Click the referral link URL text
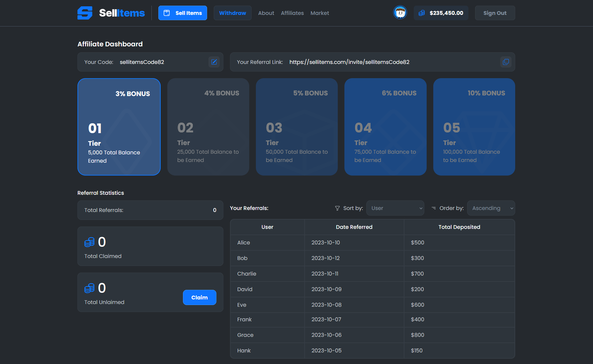 point(349,62)
